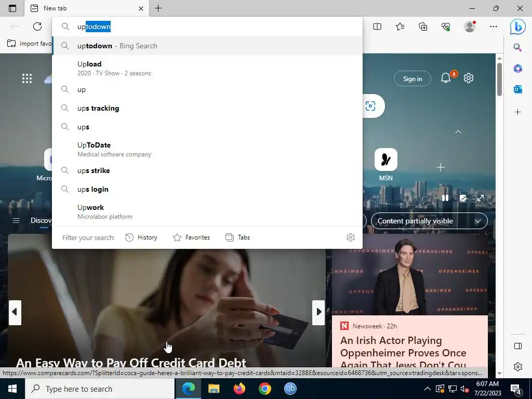
Task: Edit background with pencil icon
Action: [463, 198]
